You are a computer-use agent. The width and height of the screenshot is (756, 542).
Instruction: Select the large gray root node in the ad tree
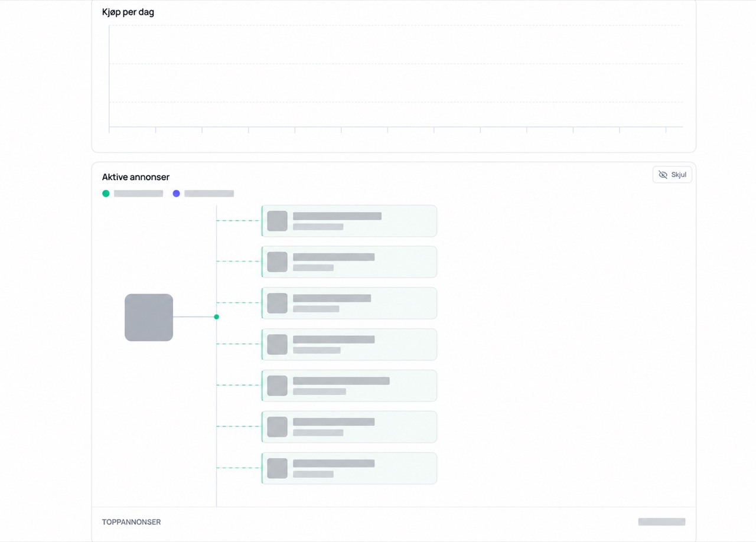[149, 317]
